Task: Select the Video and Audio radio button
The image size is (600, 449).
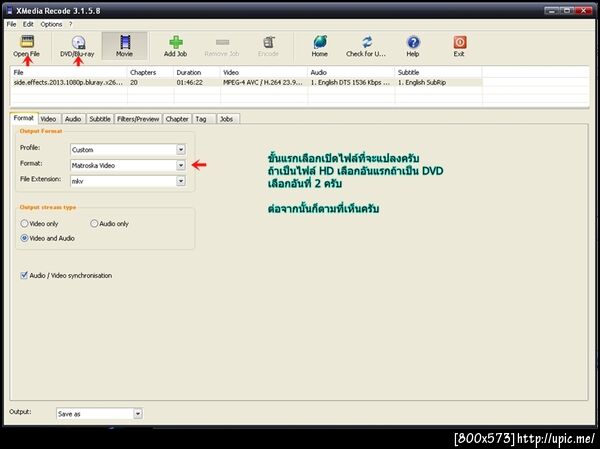Action: click(x=24, y=238)
